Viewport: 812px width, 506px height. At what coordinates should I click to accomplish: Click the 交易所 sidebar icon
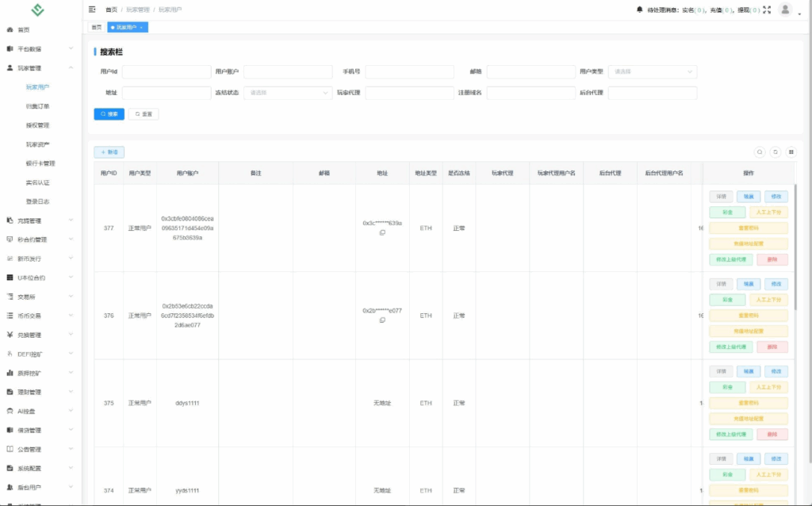(x=10, y=297)
